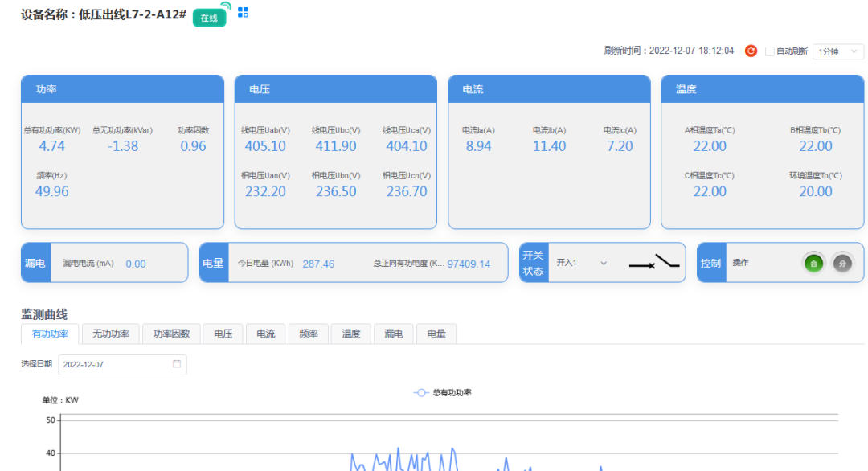Click the current Ib value 11.40
The image size is (868, 471).
tap(549, 146)
